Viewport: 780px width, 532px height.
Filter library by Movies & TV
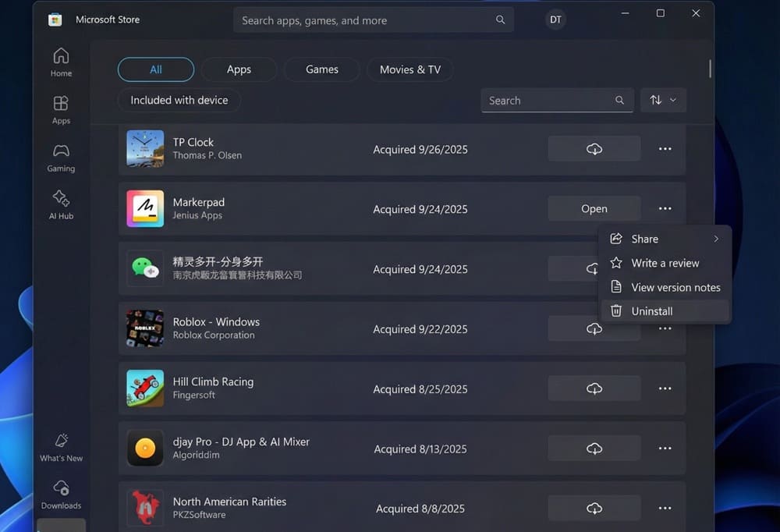pyautogui.click(x=409, y=69)
